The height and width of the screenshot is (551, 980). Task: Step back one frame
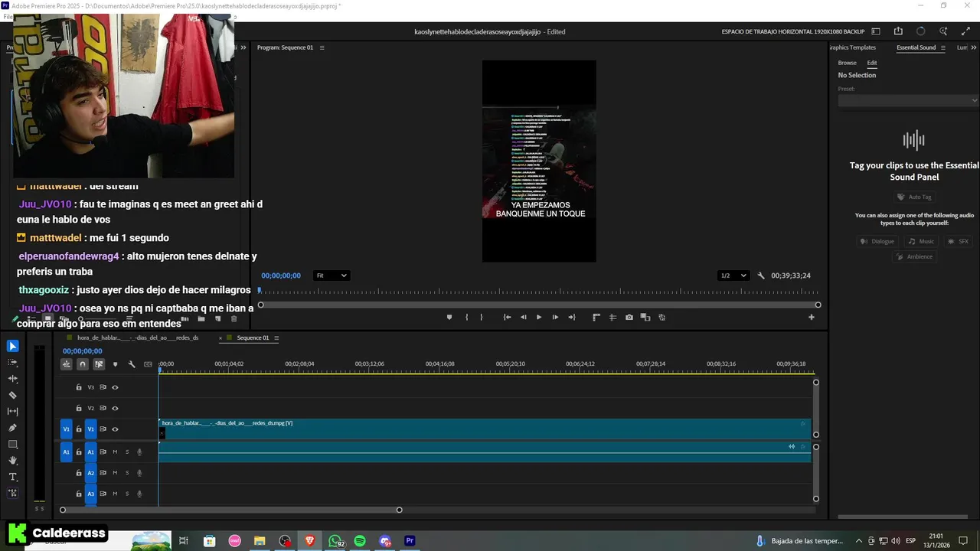tap(524, 317)
